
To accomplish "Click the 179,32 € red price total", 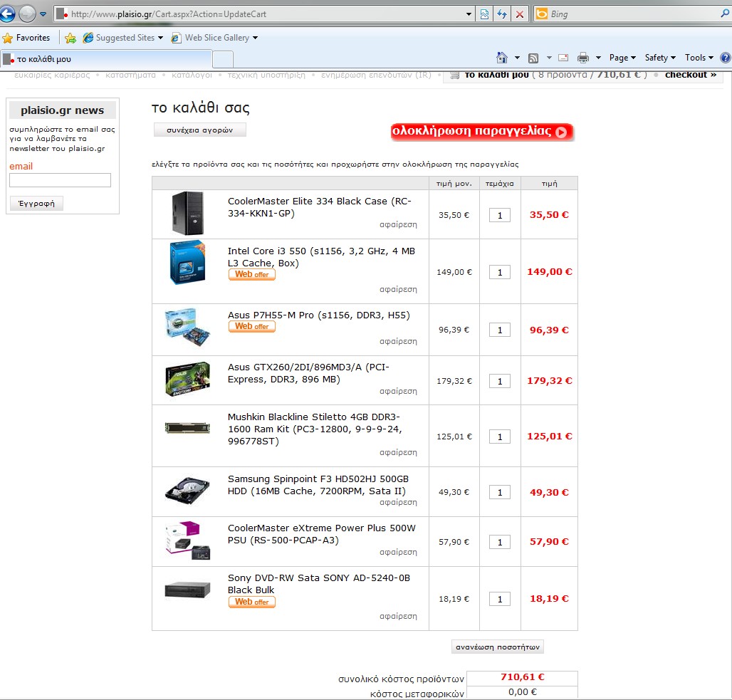I will pyautogui.click(x=550, y=380).
